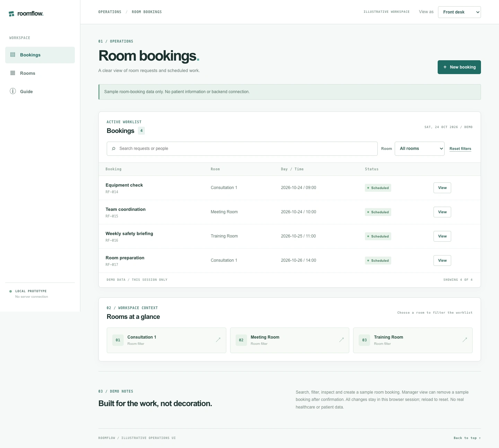Select the Team coordination booking title
The image size is (499, 448).
click(125, 209)
